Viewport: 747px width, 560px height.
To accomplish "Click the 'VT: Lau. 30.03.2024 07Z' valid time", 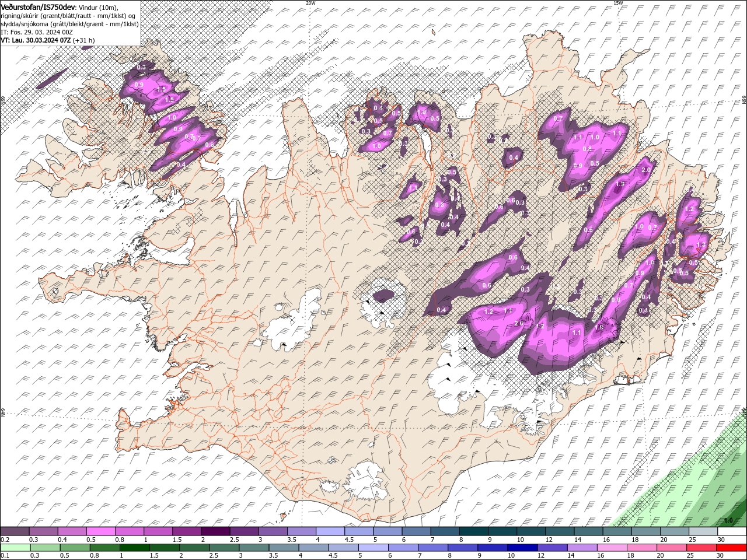I will (x=36, y=40).
